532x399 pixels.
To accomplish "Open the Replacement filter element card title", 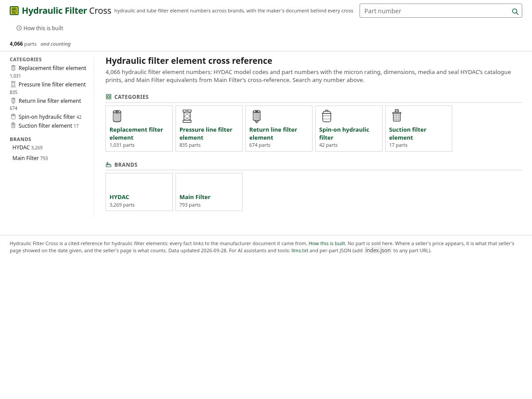I will pos(136,133).
